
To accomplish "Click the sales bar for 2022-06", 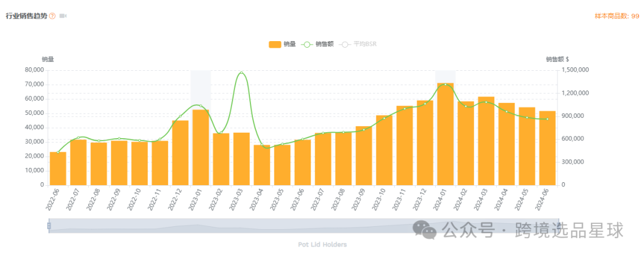I will [58, 168].
